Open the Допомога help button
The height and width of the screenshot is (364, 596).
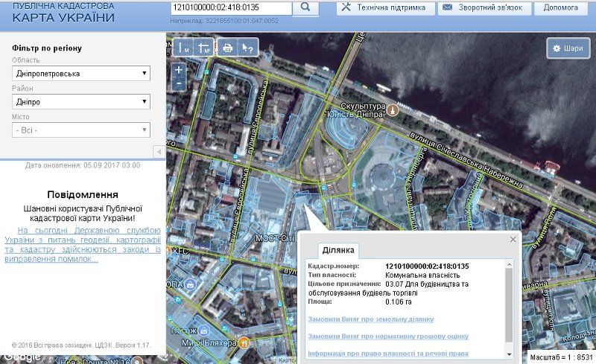pos(561,7)
